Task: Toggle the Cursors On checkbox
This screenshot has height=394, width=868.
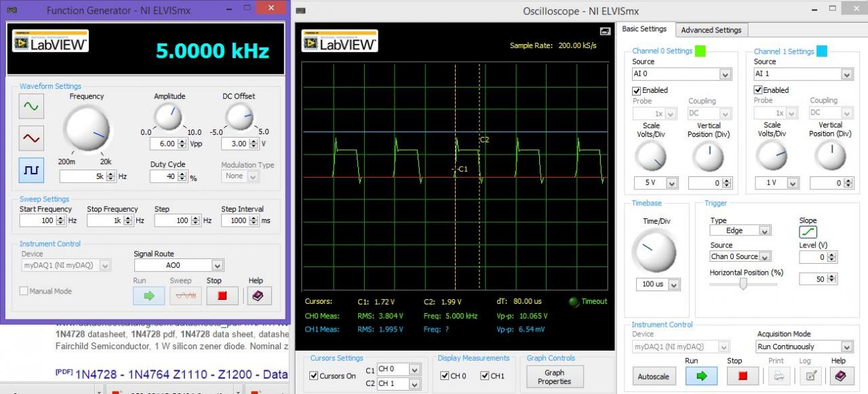Action: pyautogui.click(x=313, y=376)
